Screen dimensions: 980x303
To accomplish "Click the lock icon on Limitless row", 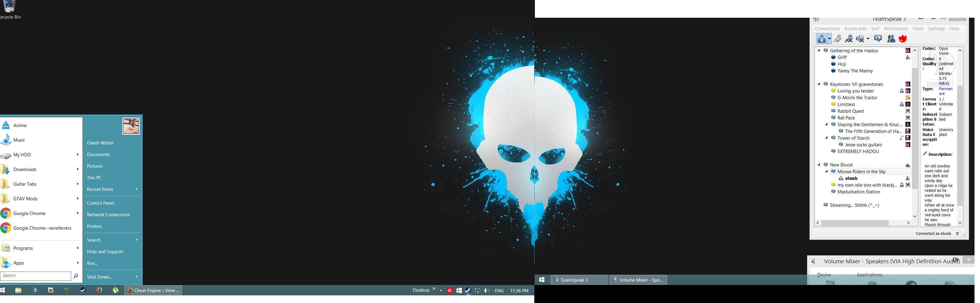I will click(901, 104).
